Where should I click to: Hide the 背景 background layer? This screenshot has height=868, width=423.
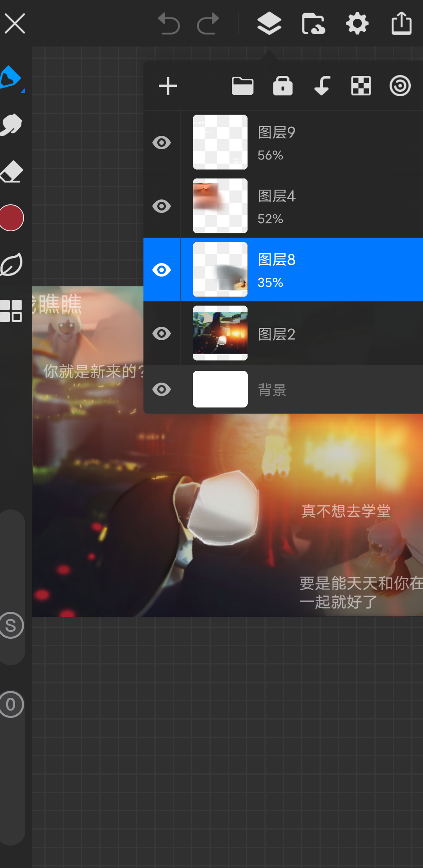click(161, 389)
